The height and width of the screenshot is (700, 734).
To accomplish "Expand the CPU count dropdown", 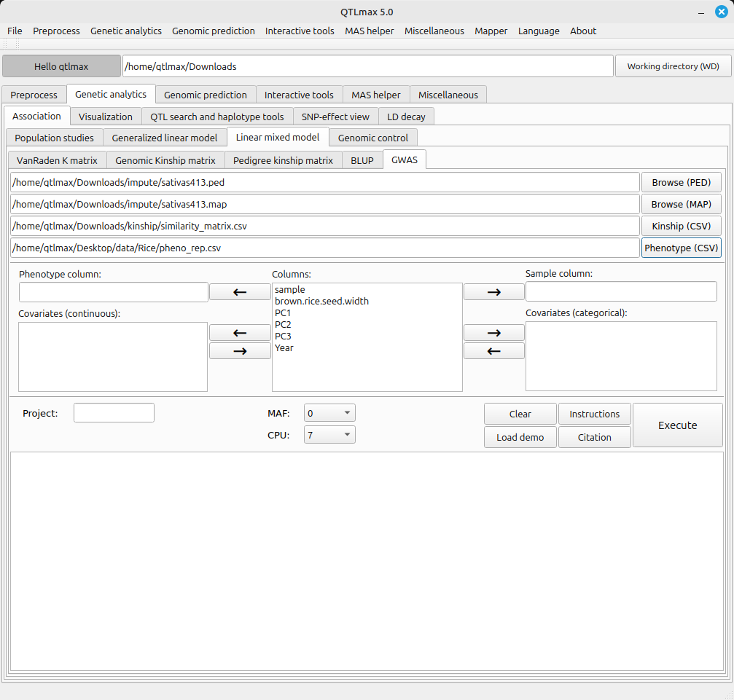I will tap(329, 436).
